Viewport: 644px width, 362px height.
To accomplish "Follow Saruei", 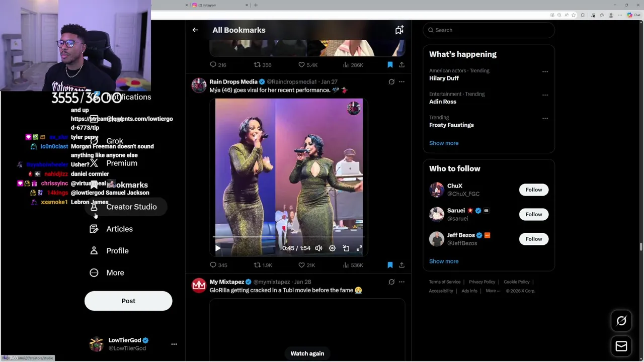I will coord(534,214).
